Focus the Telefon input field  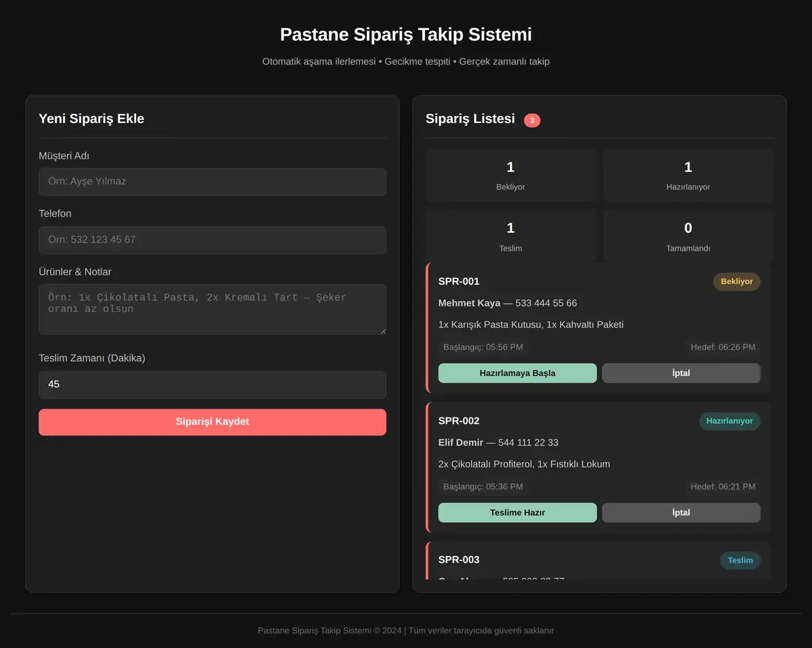pyautogui.click(x=212, y=240)
